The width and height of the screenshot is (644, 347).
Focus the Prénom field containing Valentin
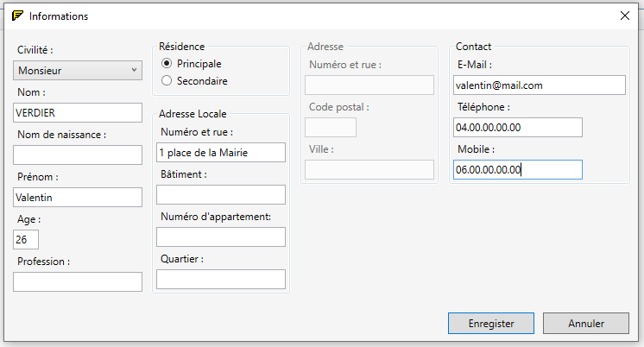pos(78,198)
